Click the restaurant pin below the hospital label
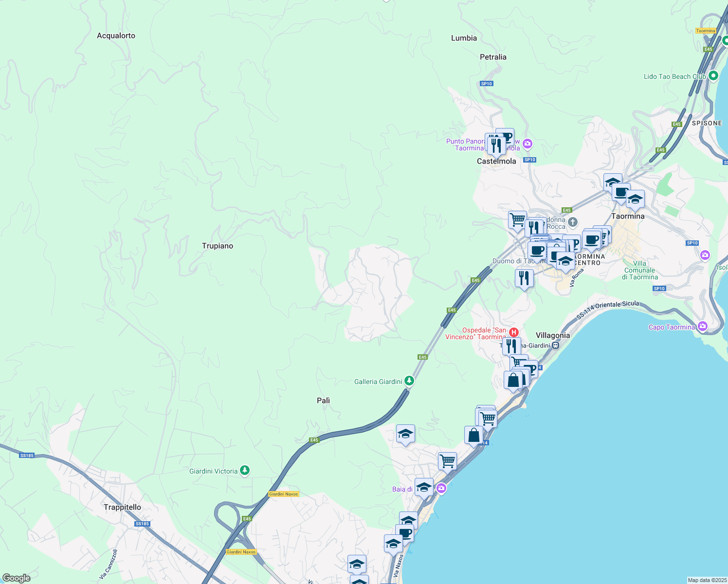 (511, 347)
